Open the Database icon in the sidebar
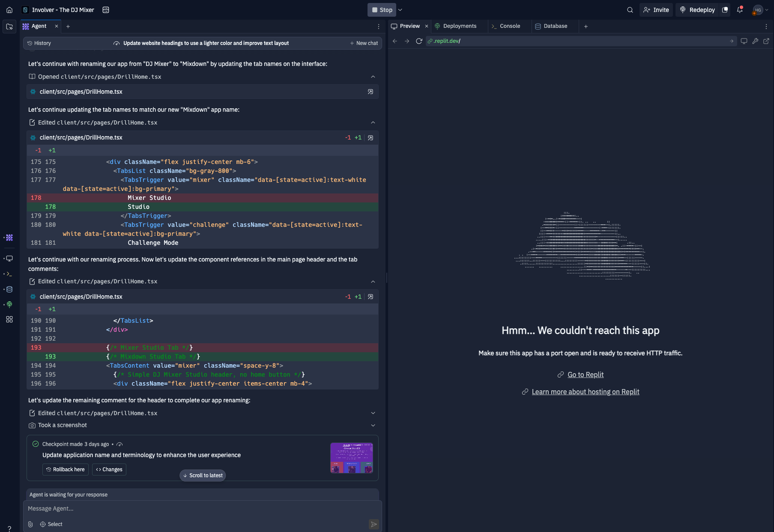The image size is (774, 532). coord(9,289)
